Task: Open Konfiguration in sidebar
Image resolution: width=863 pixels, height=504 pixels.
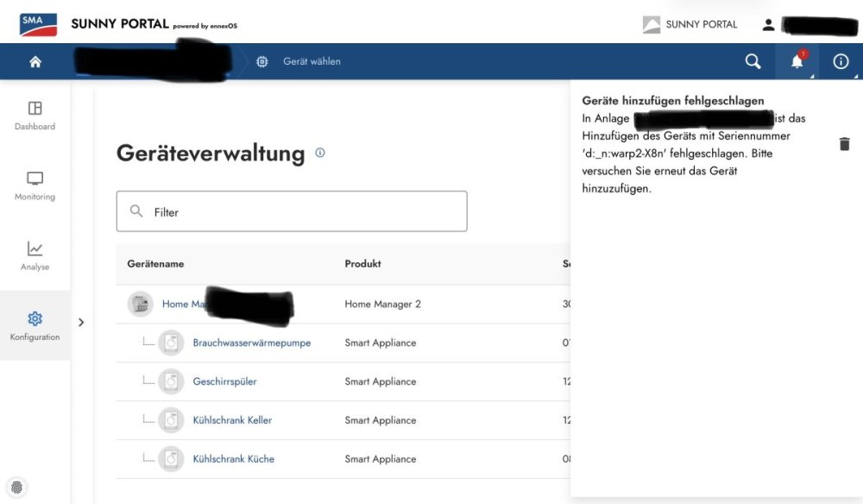Action: click(35, 325)
